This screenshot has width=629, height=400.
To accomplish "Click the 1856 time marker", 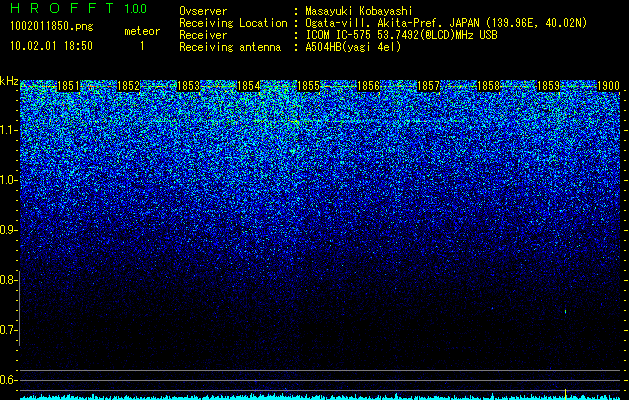I will pos(368,86).
